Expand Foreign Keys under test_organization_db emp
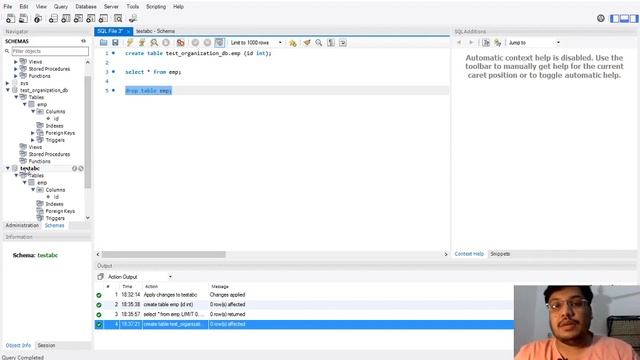 coord(33,133)
